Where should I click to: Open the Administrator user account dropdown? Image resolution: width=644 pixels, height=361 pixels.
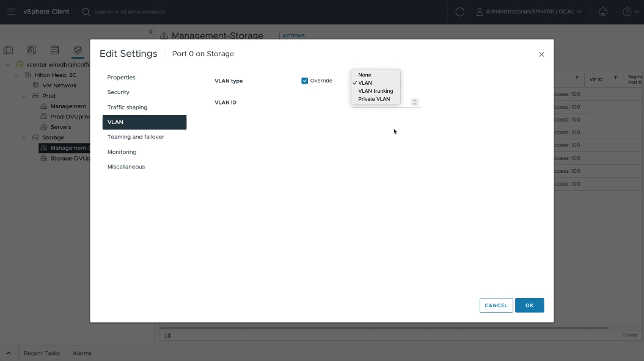[529, 12]
